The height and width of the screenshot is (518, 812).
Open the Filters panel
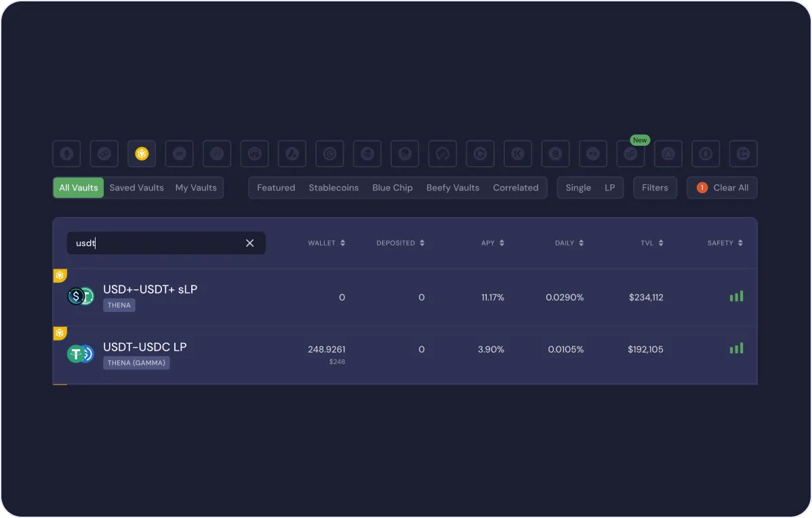(x=655, y=188)
